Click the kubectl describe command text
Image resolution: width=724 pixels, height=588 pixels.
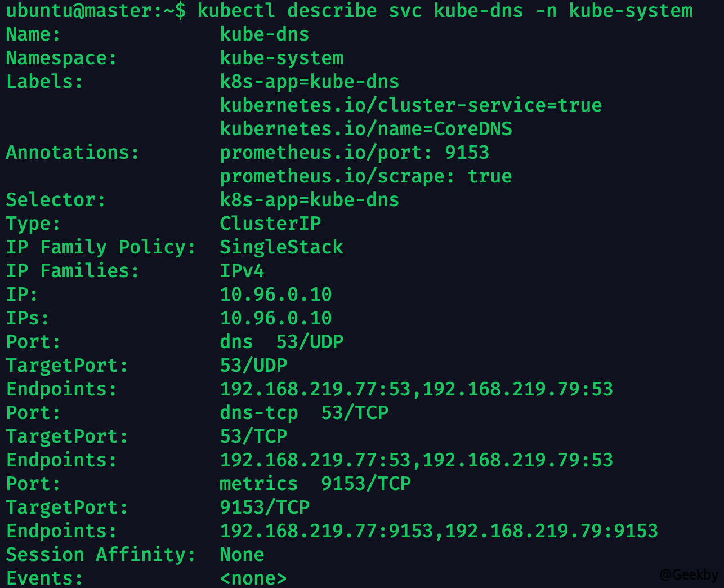445,11
